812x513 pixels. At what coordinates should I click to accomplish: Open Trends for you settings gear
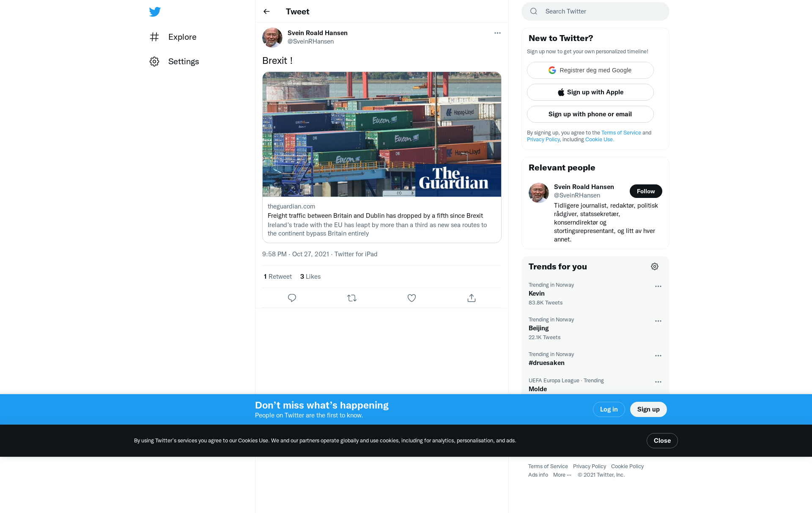[655, 266]
